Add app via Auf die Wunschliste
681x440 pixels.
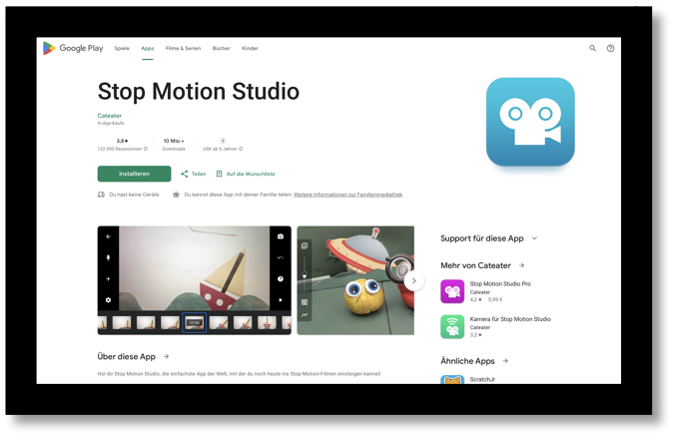pos(246,174)
